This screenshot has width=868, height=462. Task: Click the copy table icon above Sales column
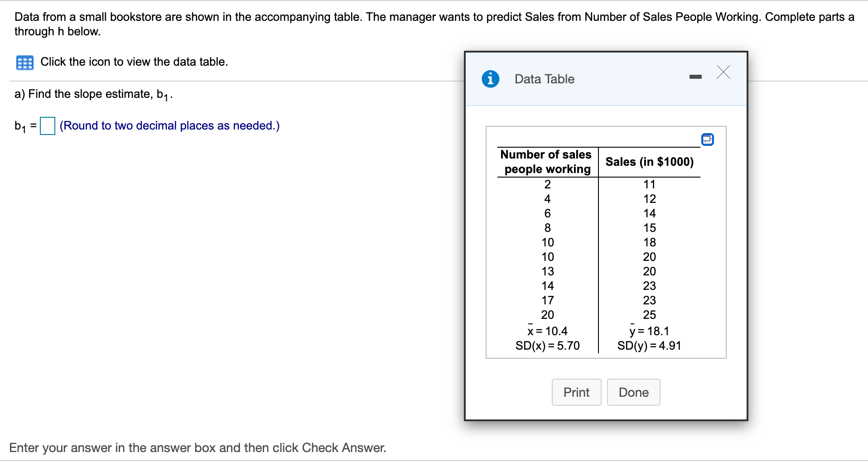[x=707, y=140]
